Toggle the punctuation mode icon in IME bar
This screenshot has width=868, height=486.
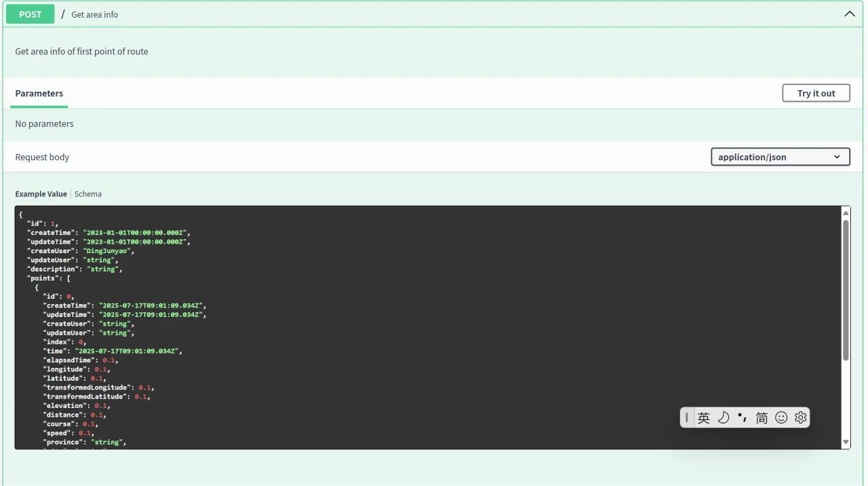pyautogui.click(x=743, y=418)
